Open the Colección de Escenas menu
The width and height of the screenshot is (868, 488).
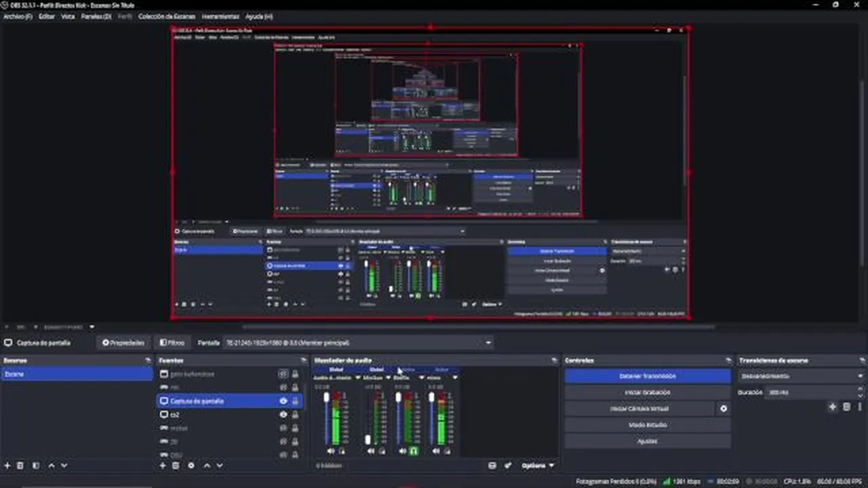(167, 16)
